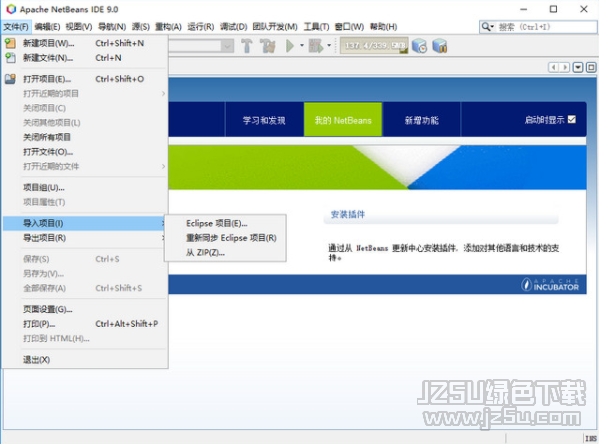Screen dimensions: 599x444
Task: Open the 重构(A) menu
Action: pyautogui.click(x=168, y=27)
